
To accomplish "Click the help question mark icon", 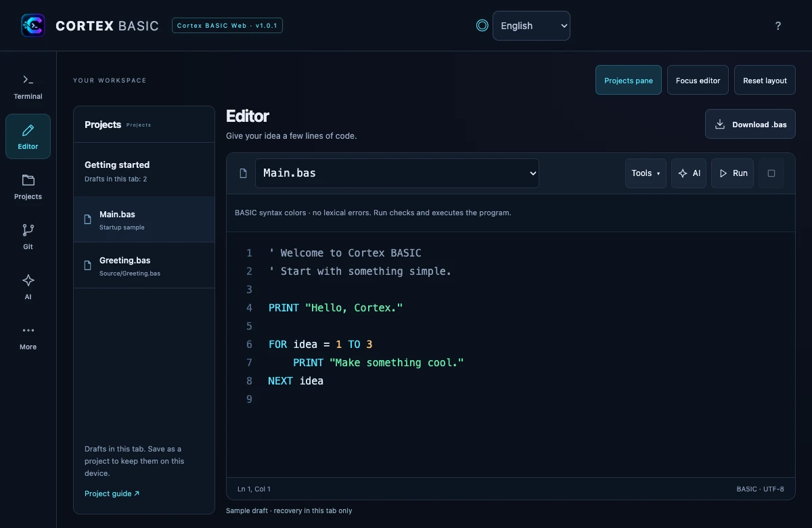I will pos(778,26).
